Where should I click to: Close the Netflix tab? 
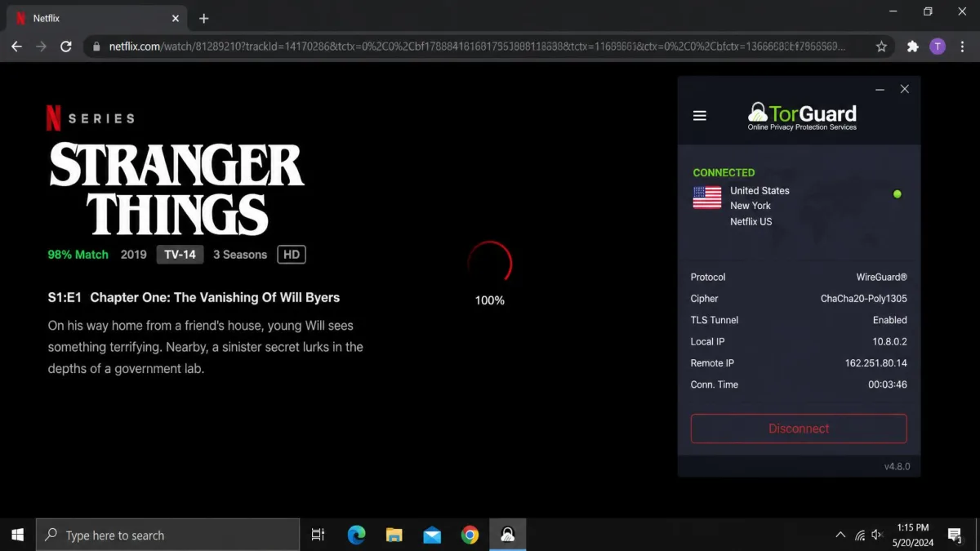click(176, 18)
